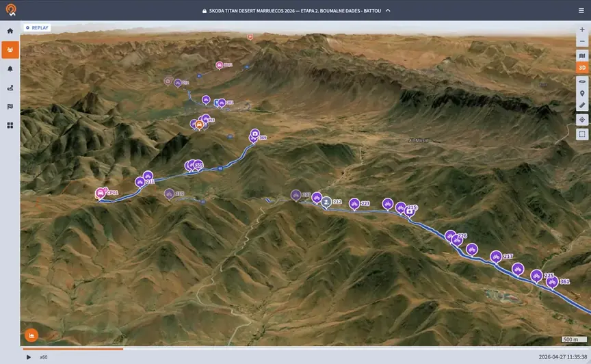Open the notifications bell in sidebar

[10, 68]
